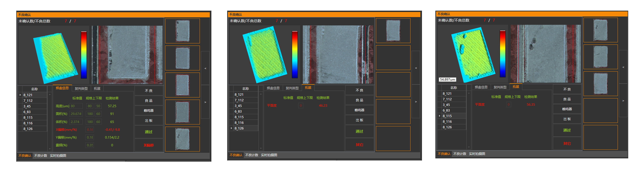Select 不良确认 bottom tab in left window
This screenshot has width=644, height=170.
(25, 156)
